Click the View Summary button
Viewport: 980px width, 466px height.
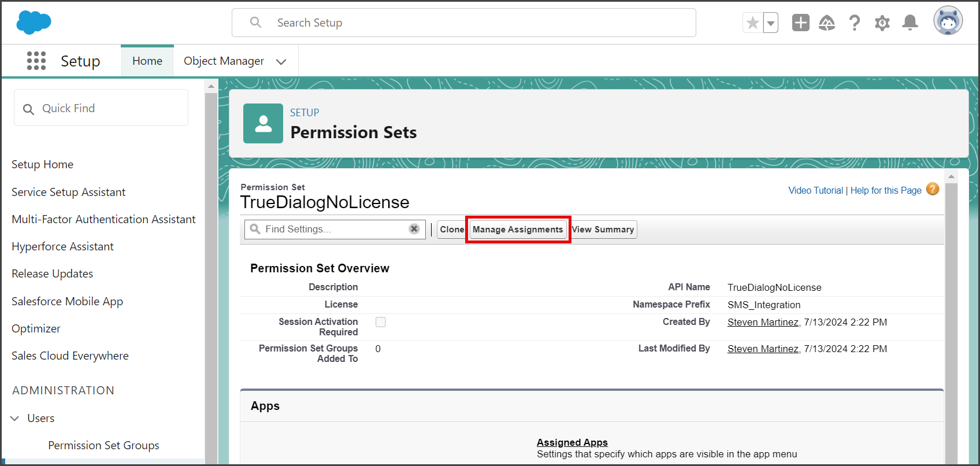coord(603,230)
